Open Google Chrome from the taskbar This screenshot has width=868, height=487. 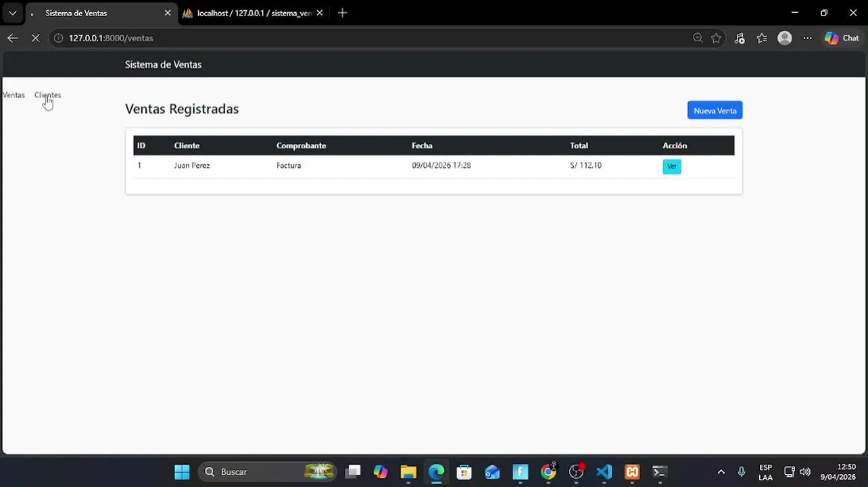point(548,471)
